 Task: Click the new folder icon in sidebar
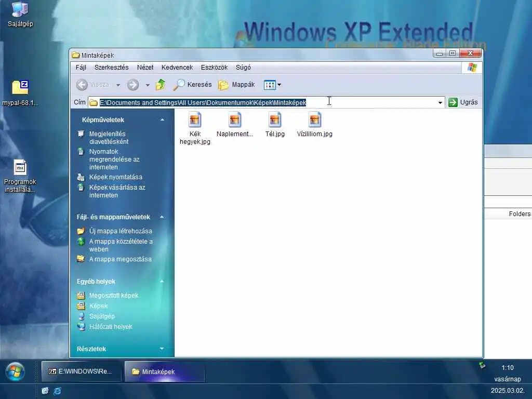pos(81,231)
